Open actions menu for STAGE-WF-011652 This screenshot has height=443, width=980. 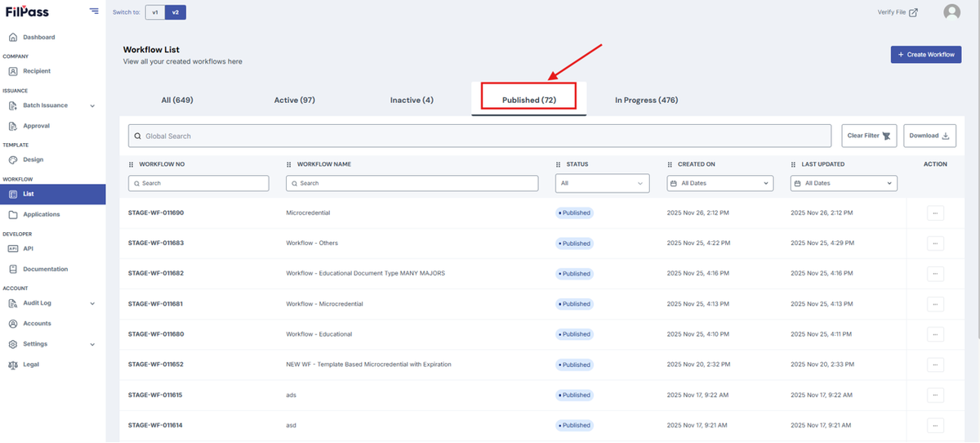(x=935, y=365)
